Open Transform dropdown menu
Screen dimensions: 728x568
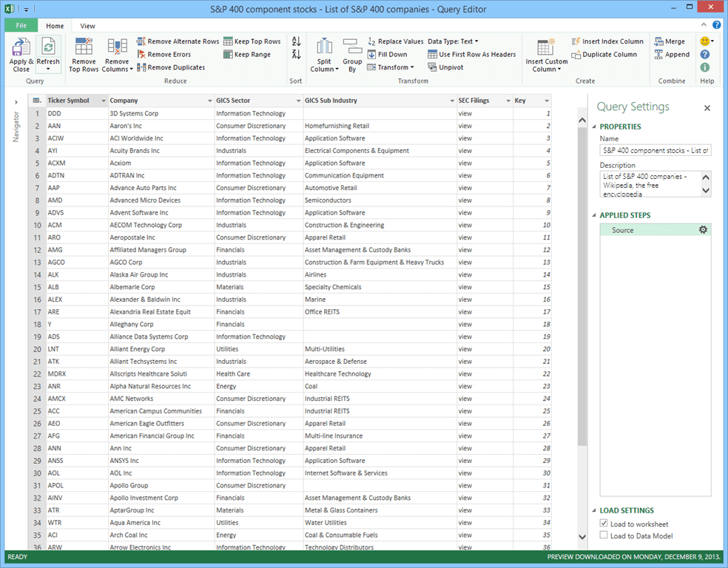390,67
